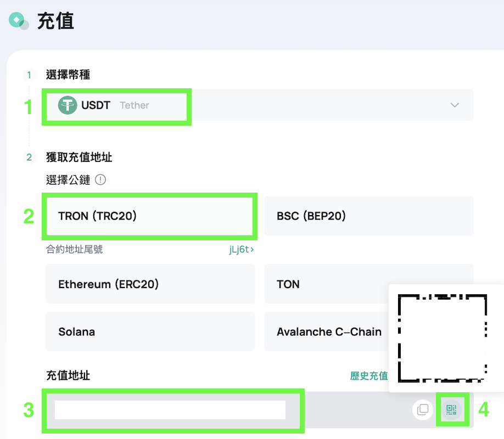Screen dimensions: 504x439
Task: Select the BSC (BEP20) network
Action: (368, 216)
